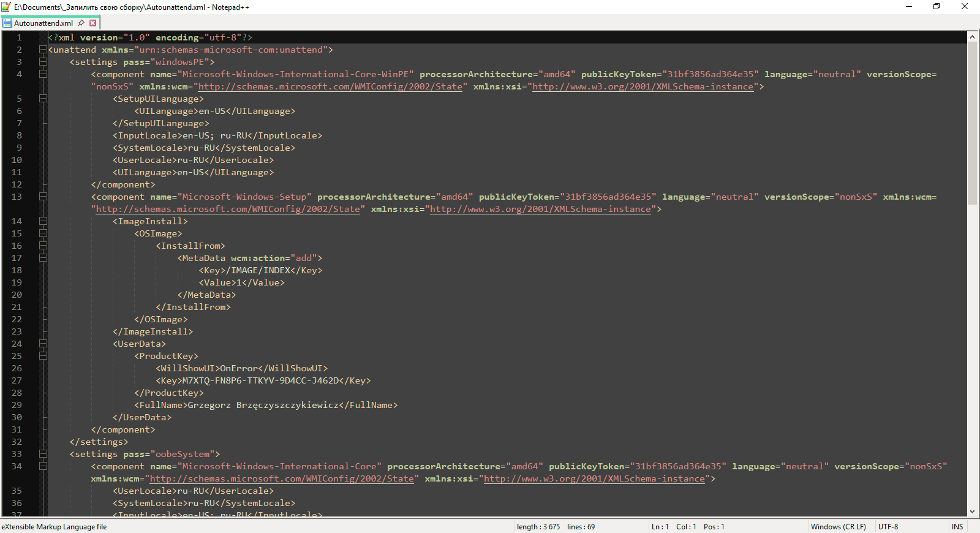Click the scrollbar up arrow
980x533 pixels.
tap(972, 37)
